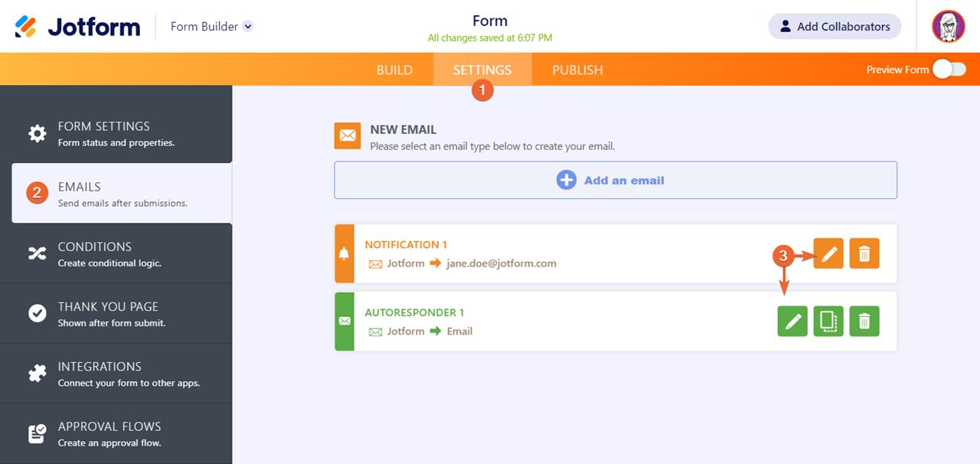The width and height of the screenshot is (980, 464).
Task: Toggle the Preview Form switch
Action: pyautogui.click(x=949, y=70)
